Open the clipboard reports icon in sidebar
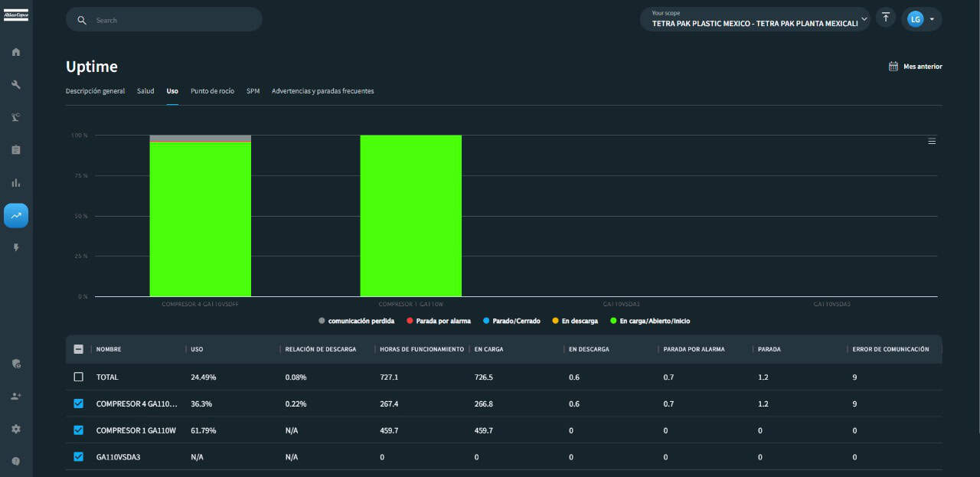Viewport: 980px width, 477px height. pos(16,150)
